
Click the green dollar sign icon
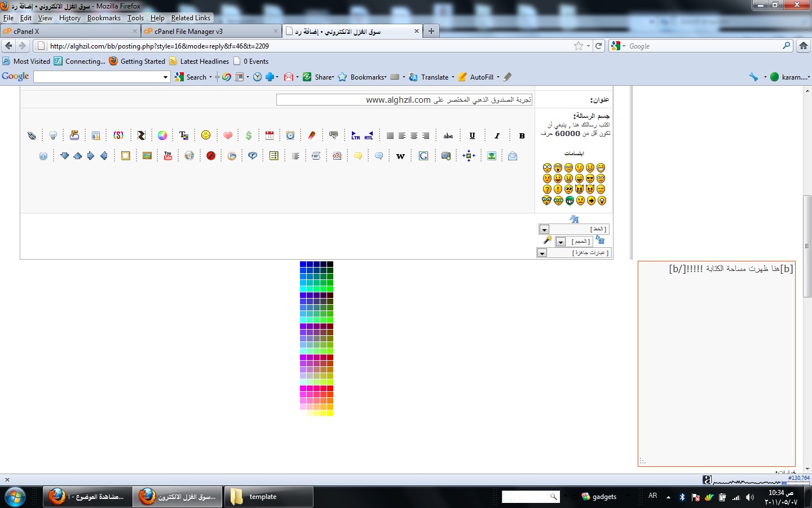249,135
